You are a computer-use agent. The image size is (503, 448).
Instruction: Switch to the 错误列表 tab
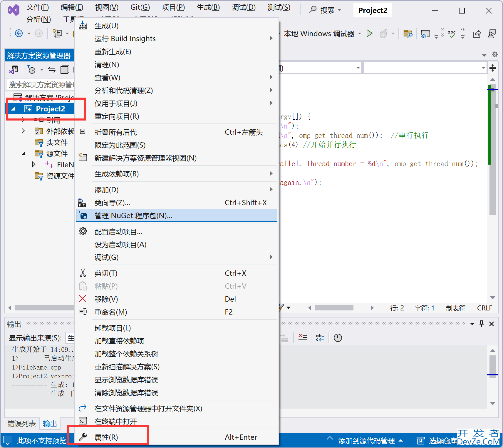click(22, 423)
